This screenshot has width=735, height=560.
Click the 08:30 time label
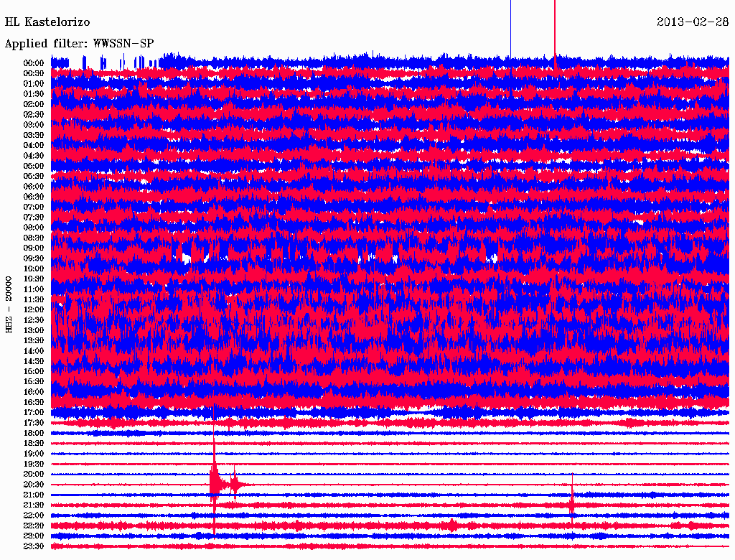[34, 238]
